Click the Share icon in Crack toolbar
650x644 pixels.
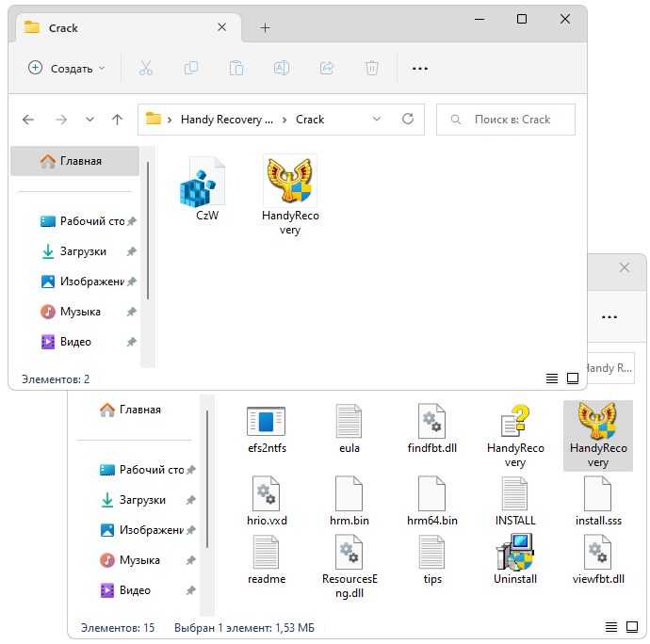click(327, 68)
